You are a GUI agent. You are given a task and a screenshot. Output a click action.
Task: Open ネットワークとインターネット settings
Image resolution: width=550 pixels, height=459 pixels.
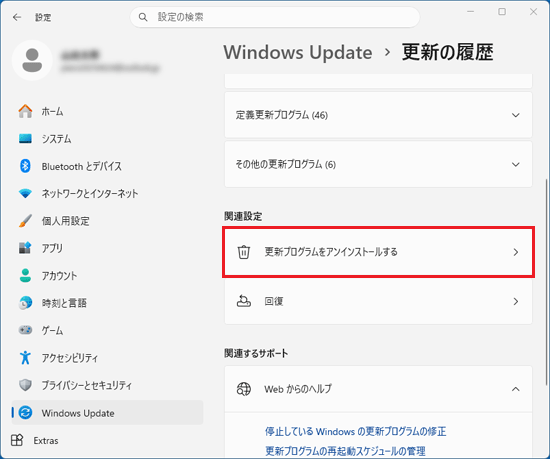90,194
